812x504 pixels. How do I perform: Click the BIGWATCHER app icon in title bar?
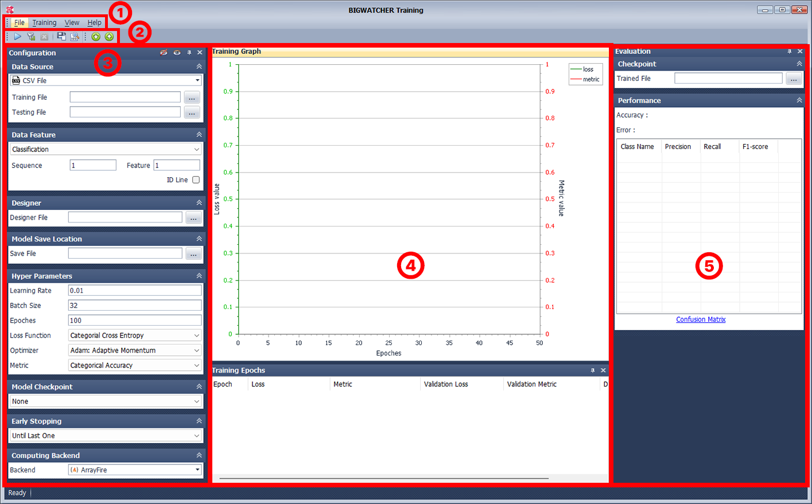point(10,10)
